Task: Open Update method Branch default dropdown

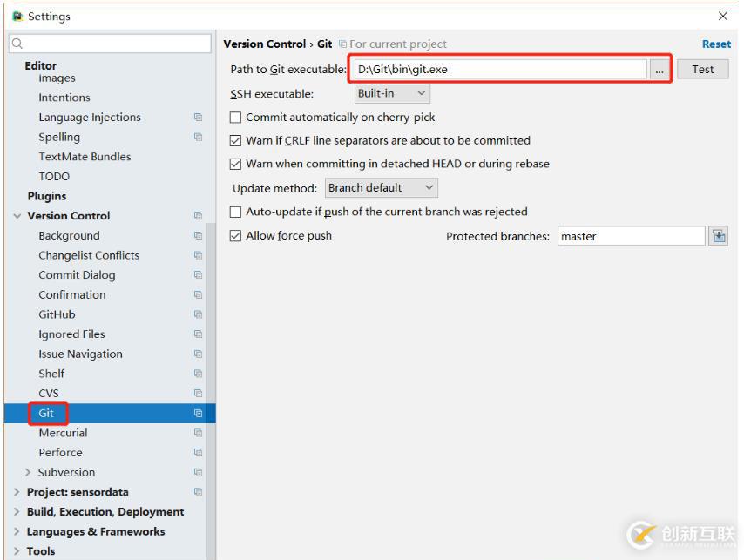Action: [x=382, y=188]
